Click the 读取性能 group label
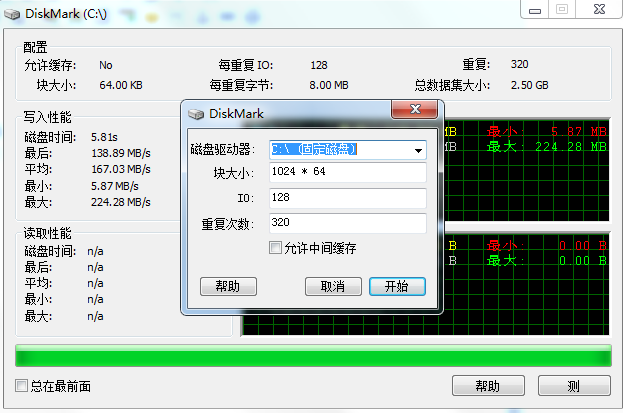This screenshot has width=623, height=413. [x=47, y=233]
